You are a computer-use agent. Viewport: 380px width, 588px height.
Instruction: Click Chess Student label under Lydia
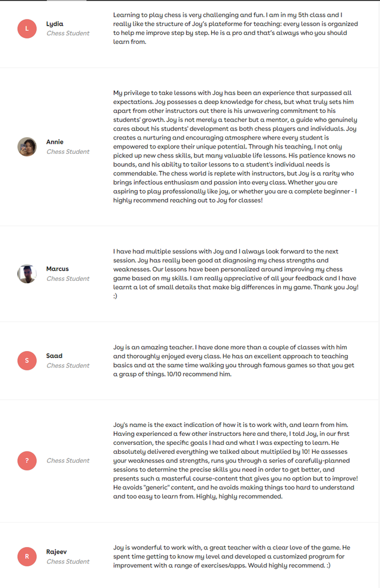(x=68, y=33)
